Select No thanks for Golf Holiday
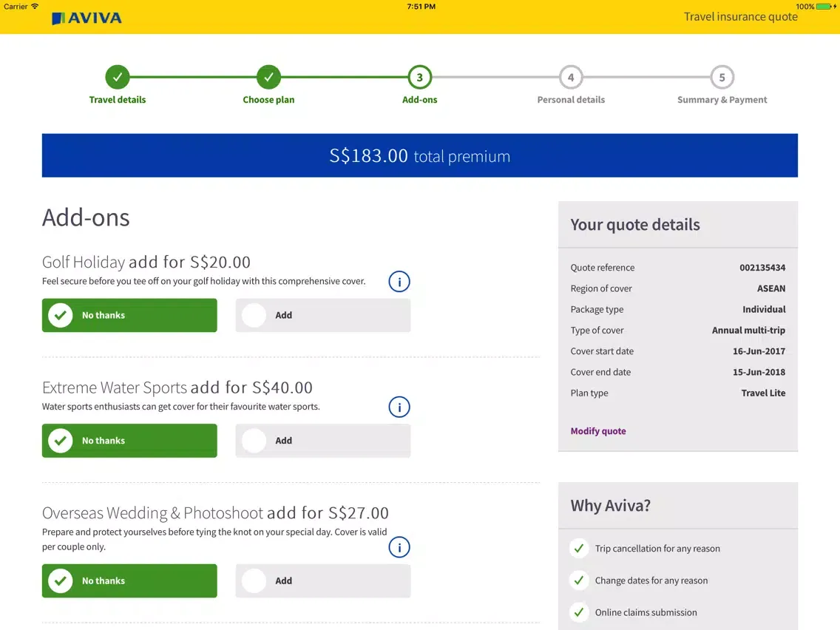Image resolution: width=840 pixels, height=630 pixels. [x=129, y=315]
